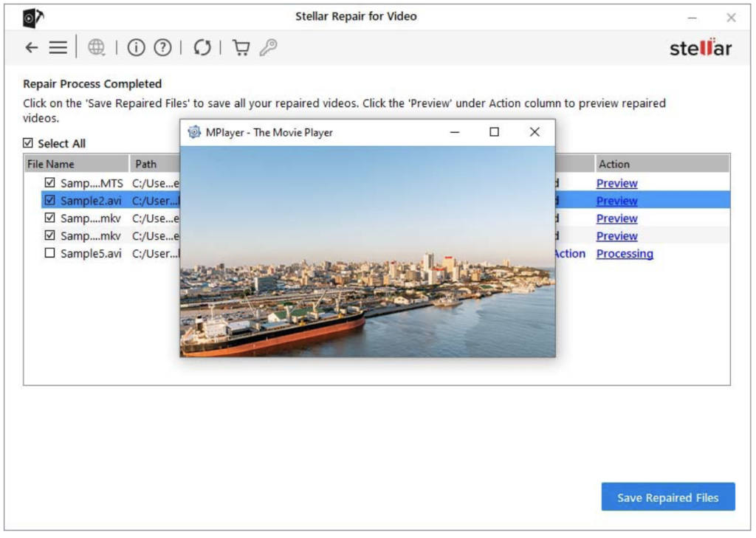
Task: Maximize the MPlayer movie player window
Action: [x=494, y=132]
